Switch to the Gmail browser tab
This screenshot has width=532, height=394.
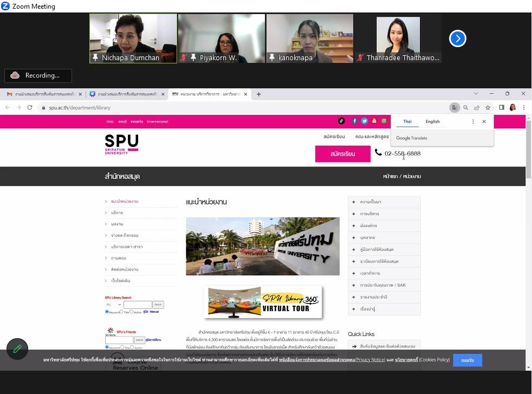tap(43, 94)
